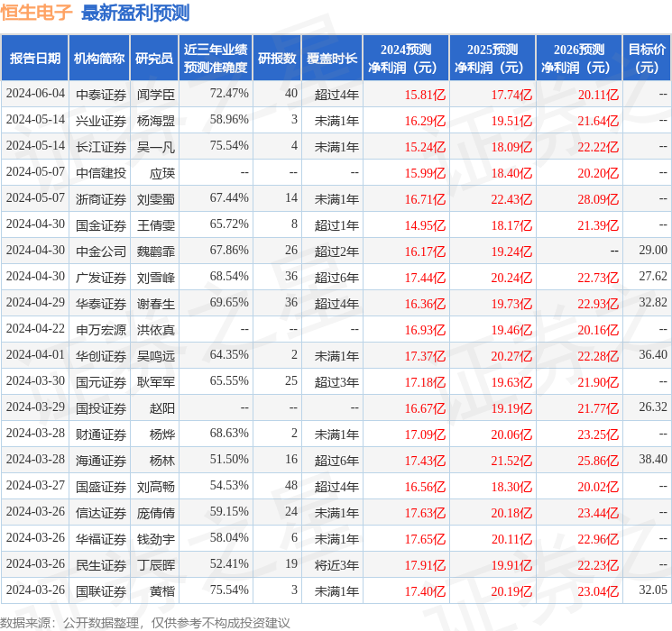Image resolution: width=672 pixels, height=631 pixels.
Task: Click the 报告日期 column header
Action: tap(34, 59)
